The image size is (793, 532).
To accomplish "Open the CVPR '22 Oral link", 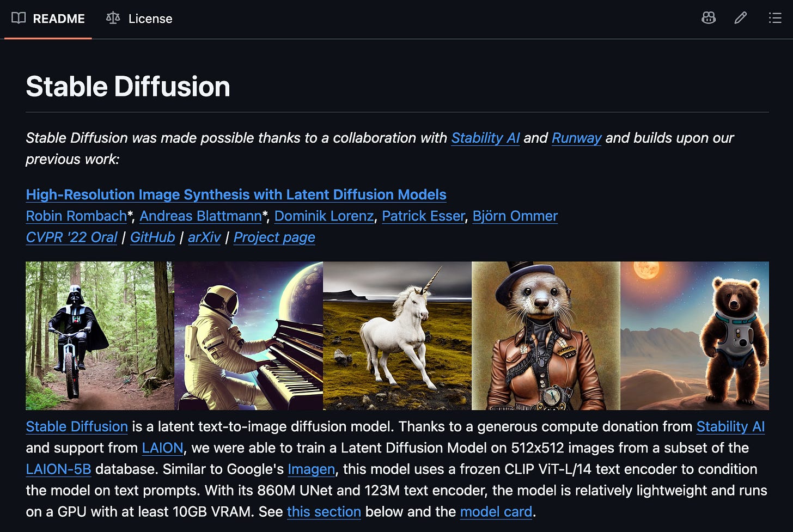I will click(71, 237).
